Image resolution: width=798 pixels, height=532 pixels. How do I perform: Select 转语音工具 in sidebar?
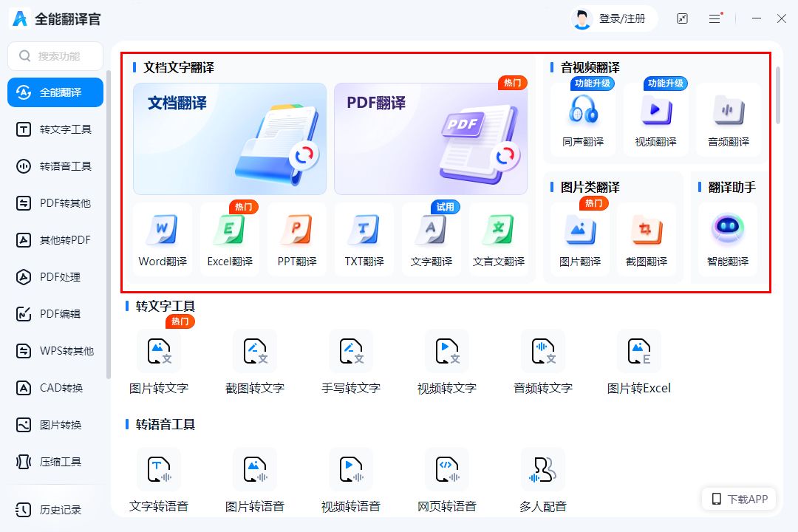coord(55,166)
